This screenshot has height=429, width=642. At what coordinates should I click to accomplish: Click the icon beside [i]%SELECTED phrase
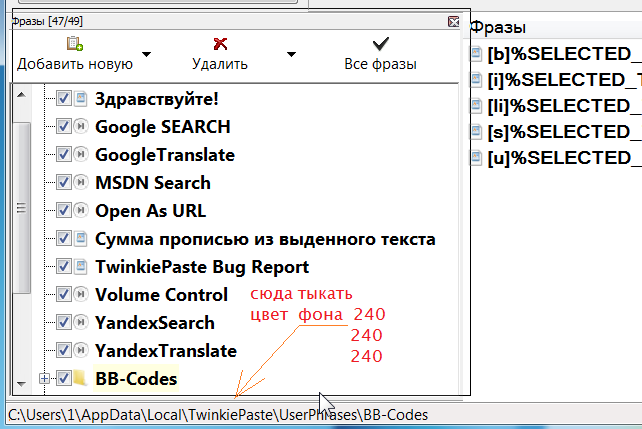476,79
